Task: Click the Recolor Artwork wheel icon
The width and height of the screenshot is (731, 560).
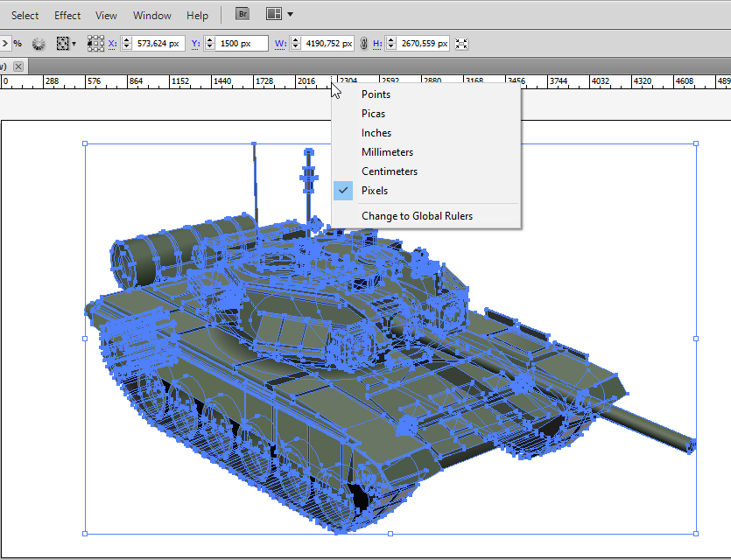Action: [x=39, y=43]
